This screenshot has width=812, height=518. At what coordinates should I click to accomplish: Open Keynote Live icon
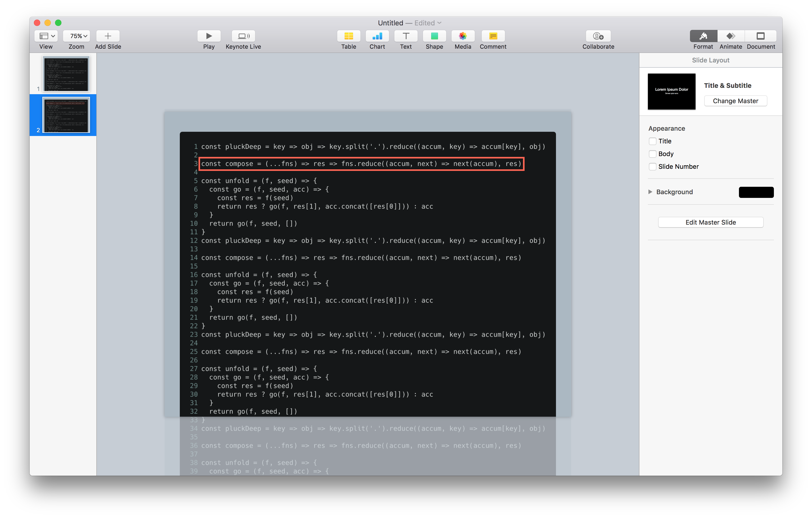[x=243, y=36]
